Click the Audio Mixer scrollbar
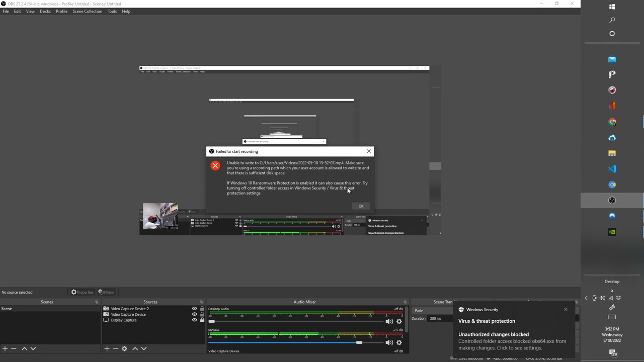644x362 pixels. [407, 320]
